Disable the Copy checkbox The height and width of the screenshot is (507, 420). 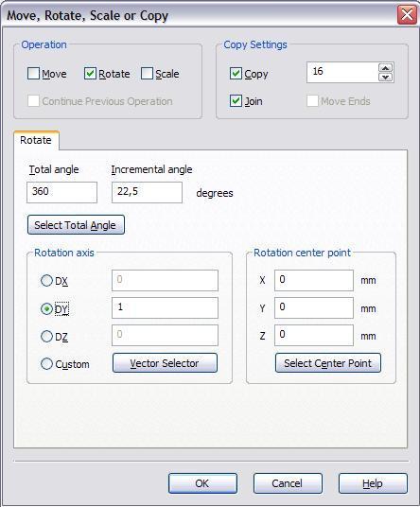tap(236, 74)
